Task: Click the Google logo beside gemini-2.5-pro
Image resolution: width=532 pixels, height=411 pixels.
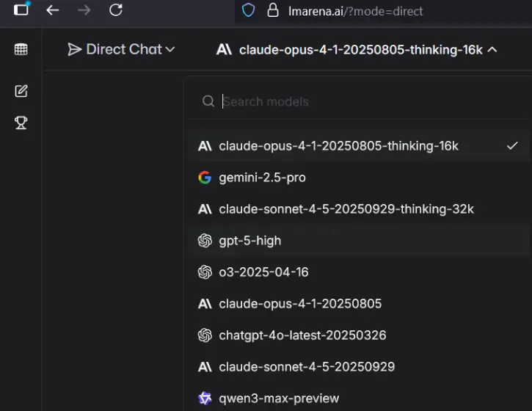Action: click(205, 178)
